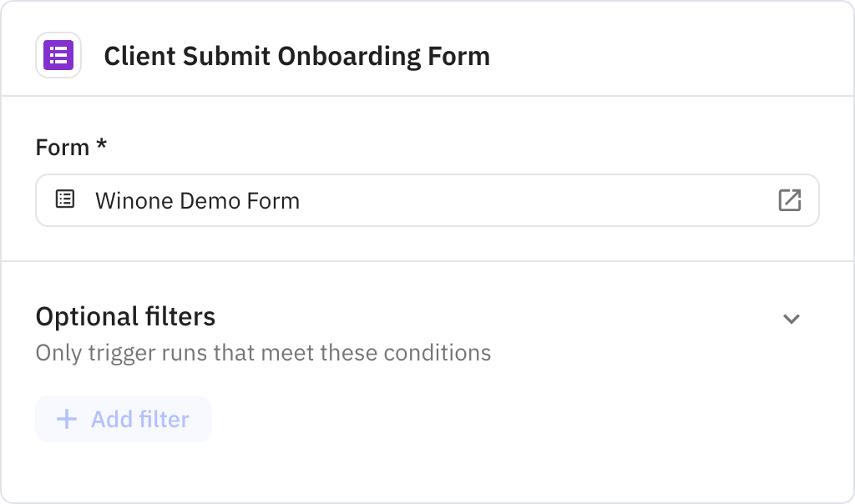
Task: Select the Optional filters heading
Action: pyautogui.click(x=124, y=316)
